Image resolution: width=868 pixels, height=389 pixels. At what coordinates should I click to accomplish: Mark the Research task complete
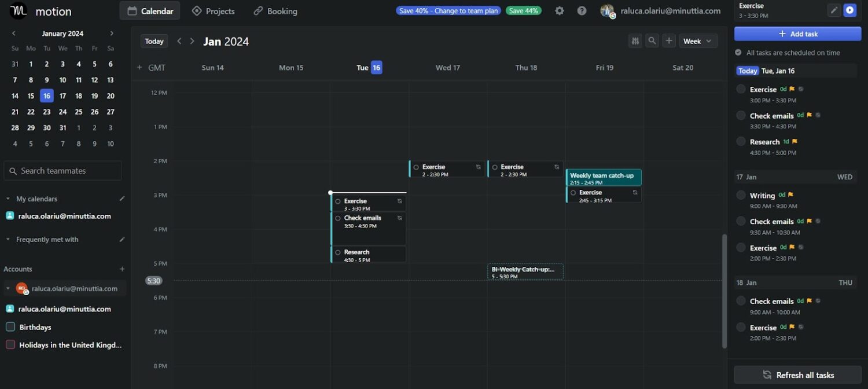point(741,142)
